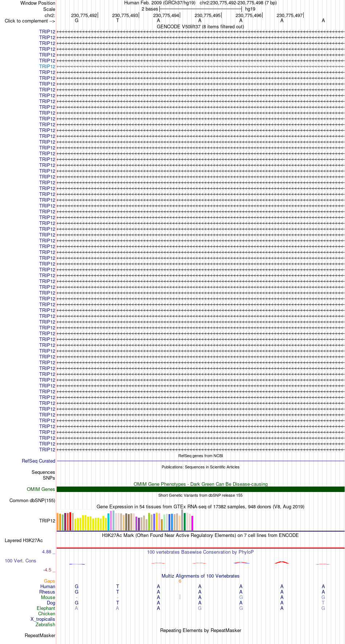
Task: Select the Chicken alignment row label
Action: [x=47, y=614]
